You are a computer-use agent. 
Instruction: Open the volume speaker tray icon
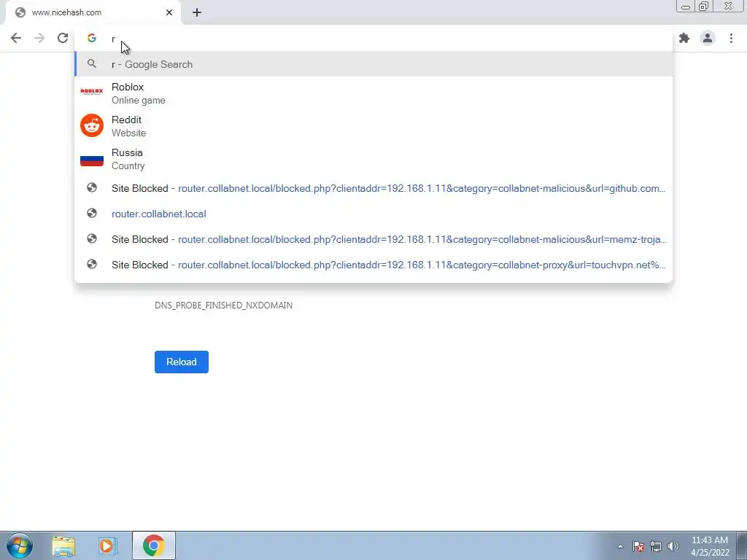point(673,546)
